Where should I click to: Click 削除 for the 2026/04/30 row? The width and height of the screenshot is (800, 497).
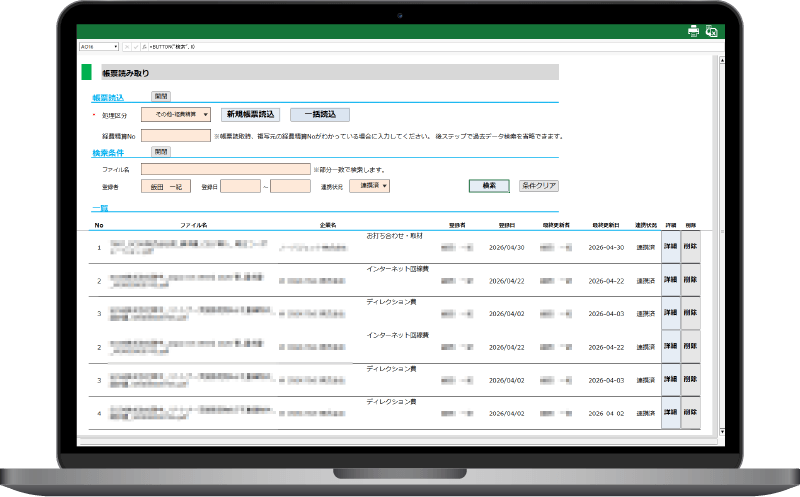tap(690, 246)
